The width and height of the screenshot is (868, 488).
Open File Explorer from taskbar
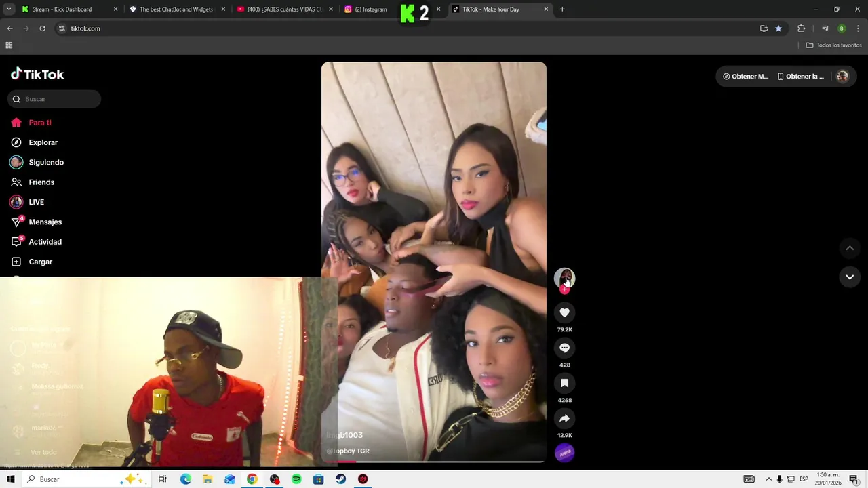[x=208, y=479]
